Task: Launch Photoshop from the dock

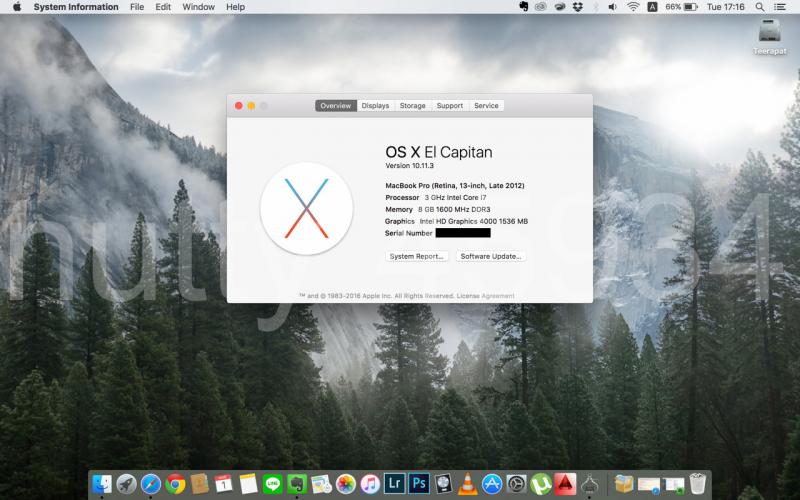Action: pyautogui.click(x=419, y=484)
